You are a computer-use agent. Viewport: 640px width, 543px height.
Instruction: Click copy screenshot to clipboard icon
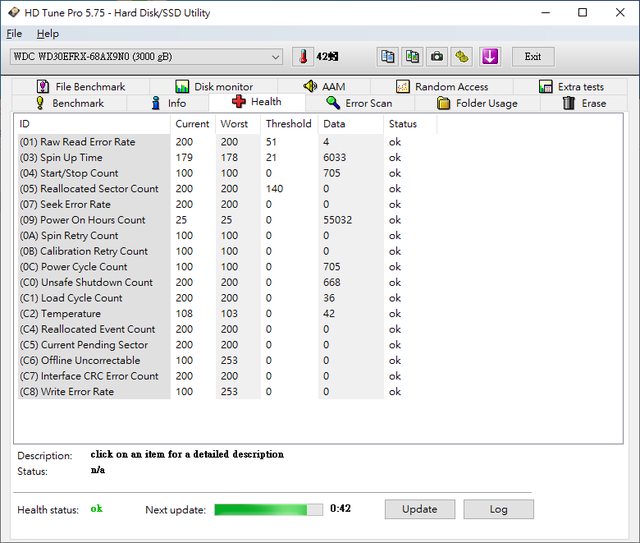(x=411, y=57)
